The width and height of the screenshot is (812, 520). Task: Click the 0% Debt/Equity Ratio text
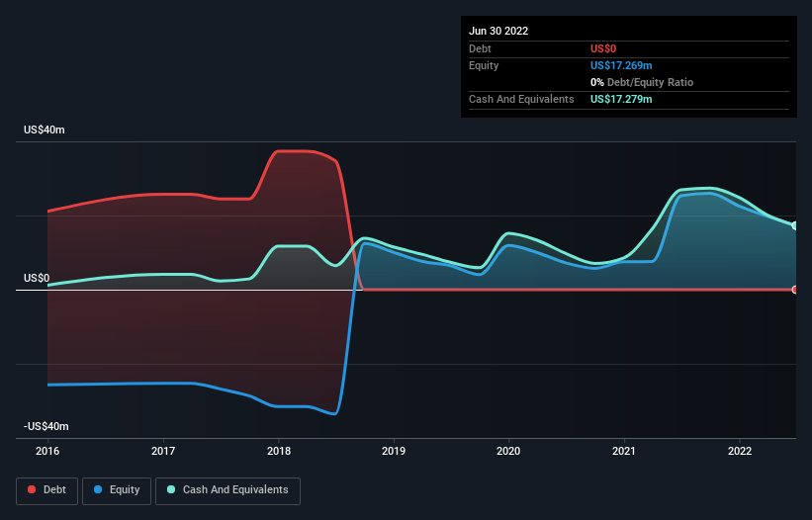642,82
